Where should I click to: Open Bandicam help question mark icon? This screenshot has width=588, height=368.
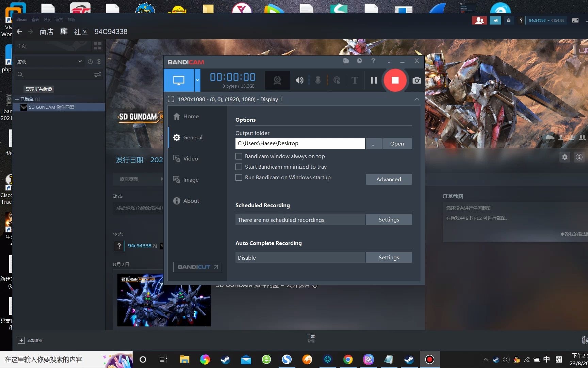[x=373, y=61]
